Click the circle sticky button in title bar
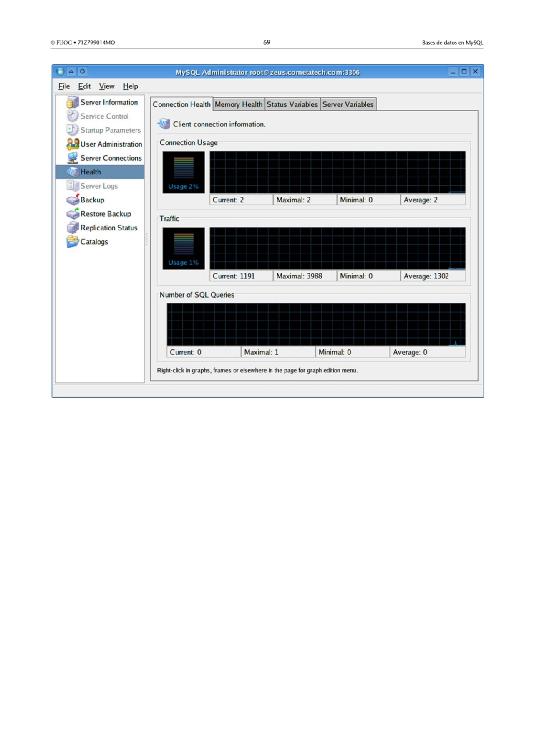 pyautogui.click(x=83, y=71)
